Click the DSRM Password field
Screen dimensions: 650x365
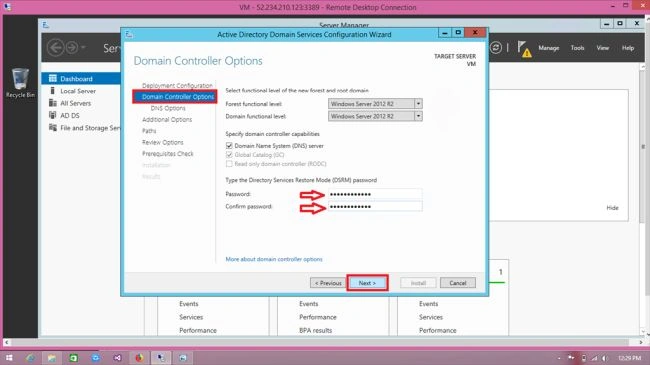(375, 194)
